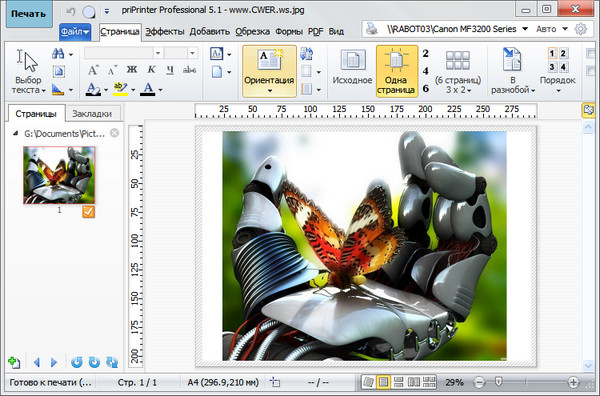600x396 pixels.
Task: Click the rotate all pages icon
Action: (x=112, y=362)
